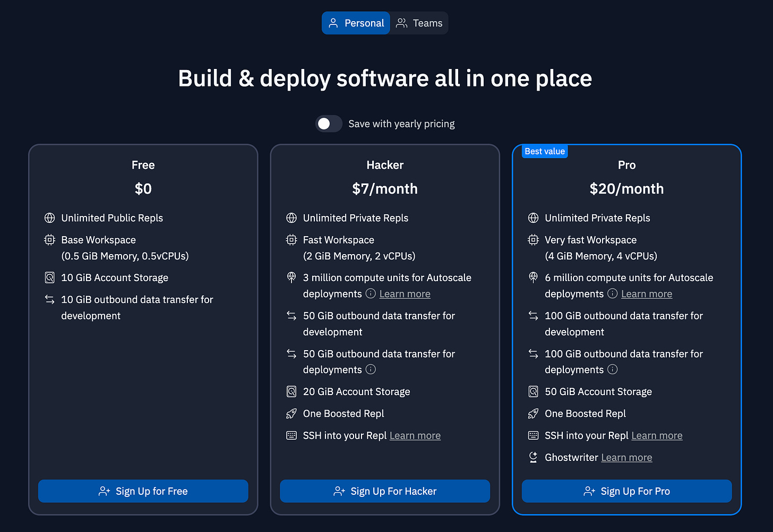Viewport: 773px width, 532px height.
Task: Click the Free plan title
Action: pos(143,165)
